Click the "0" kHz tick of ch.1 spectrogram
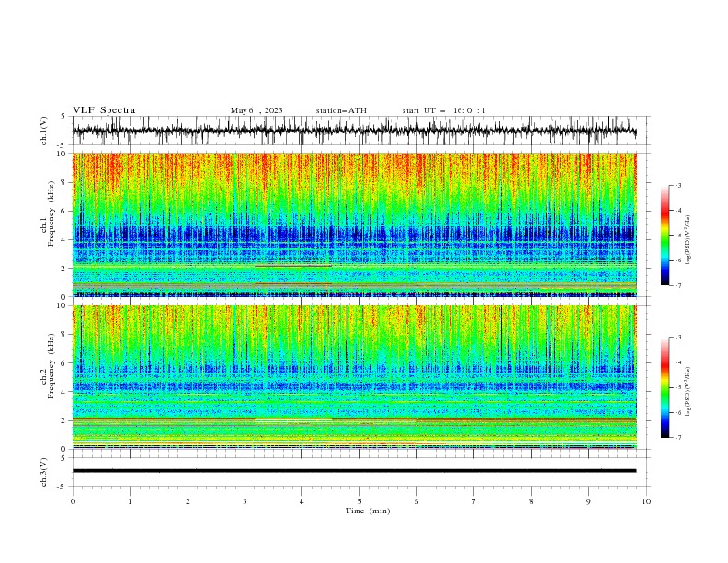Viewport: 728px width, 563px height. click(64, 297)
